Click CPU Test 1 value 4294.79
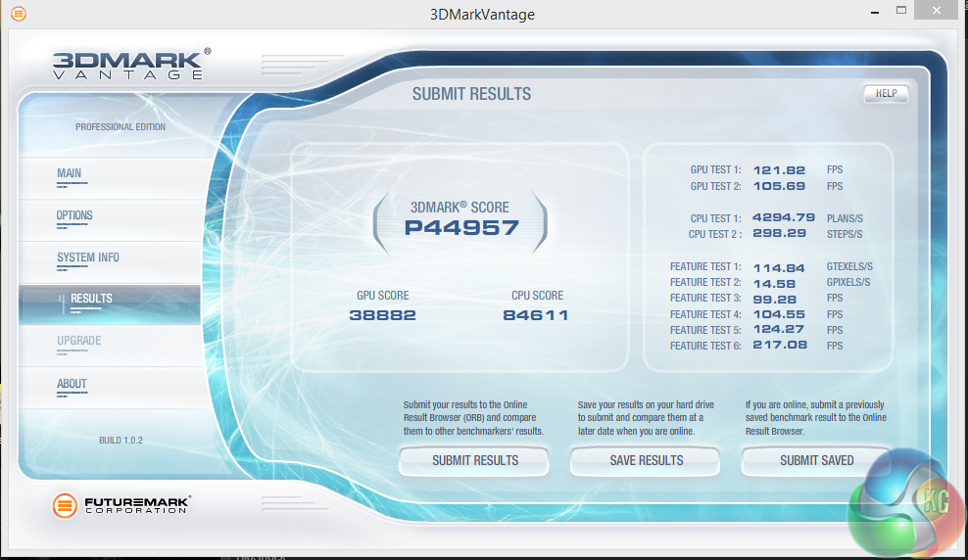Viewport: 968px width, 560px height. tap(784, 217)
